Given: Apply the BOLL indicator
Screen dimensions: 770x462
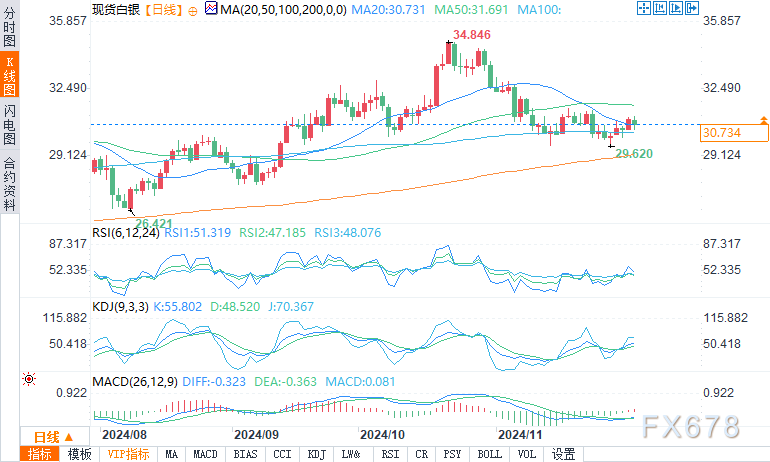Looking at the screenshot, I should (490, 454).
